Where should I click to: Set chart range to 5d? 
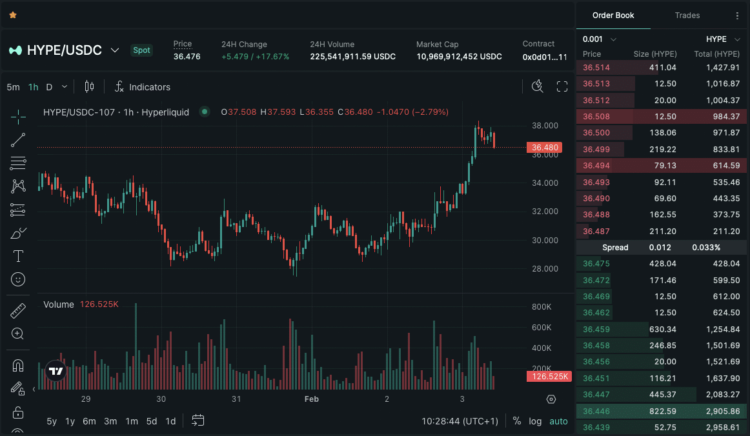tap(152, 421)
